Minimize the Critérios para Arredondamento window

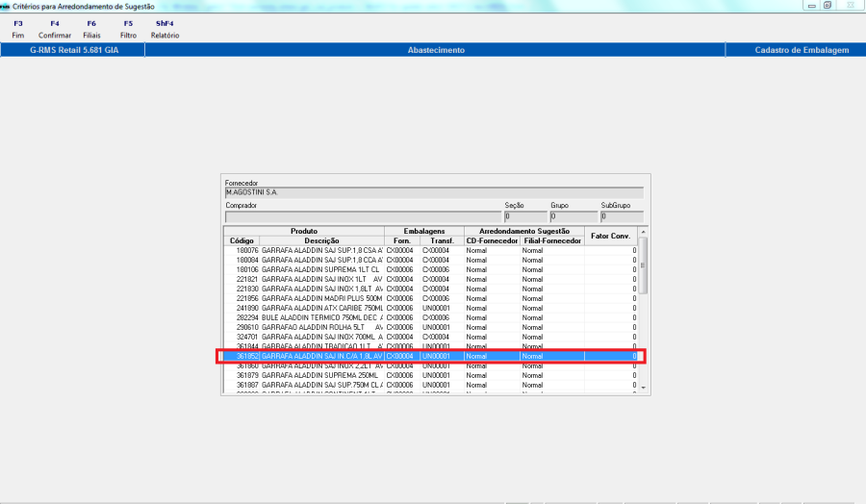coord(812,6)
